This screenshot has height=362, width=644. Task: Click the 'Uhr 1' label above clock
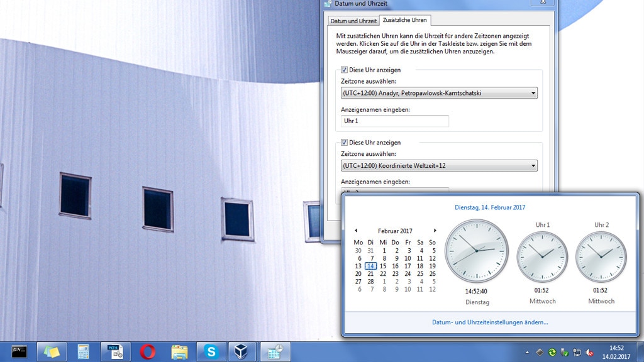pyautogui.click(x=542, y=225)
